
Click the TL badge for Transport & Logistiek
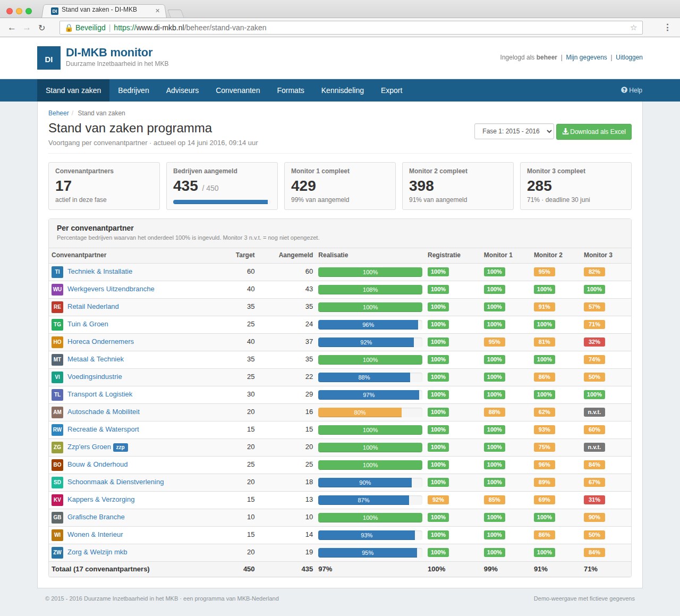(x=57, y=394)
